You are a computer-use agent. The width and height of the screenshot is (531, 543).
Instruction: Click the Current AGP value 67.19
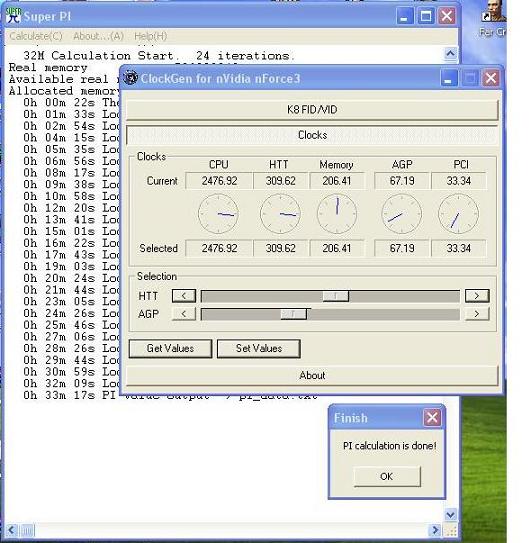[402, 181]
